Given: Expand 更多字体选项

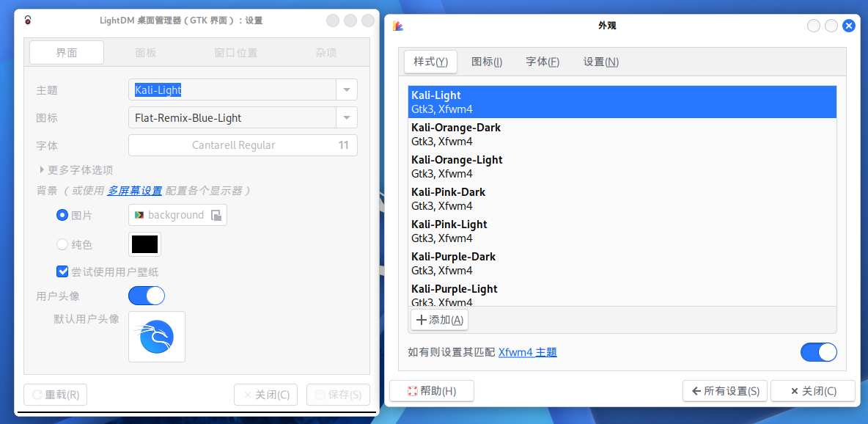Looking at the screenshot, I should (76, 169).
